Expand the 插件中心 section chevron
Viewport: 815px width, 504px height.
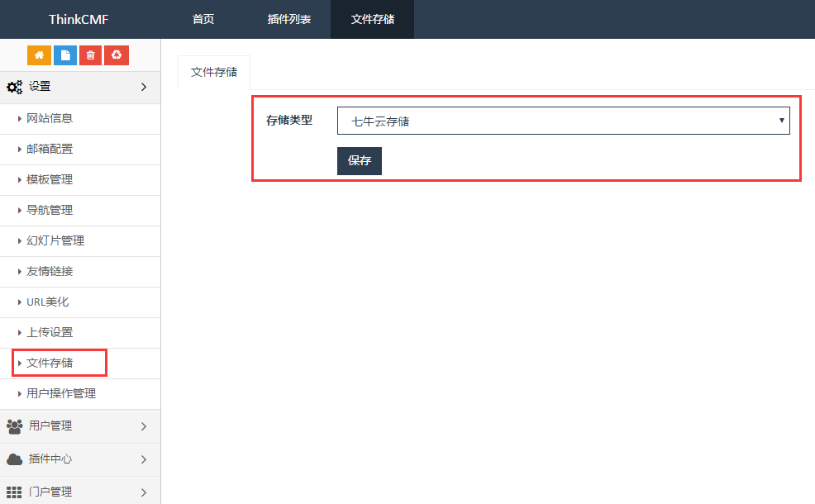click(144, 459)
